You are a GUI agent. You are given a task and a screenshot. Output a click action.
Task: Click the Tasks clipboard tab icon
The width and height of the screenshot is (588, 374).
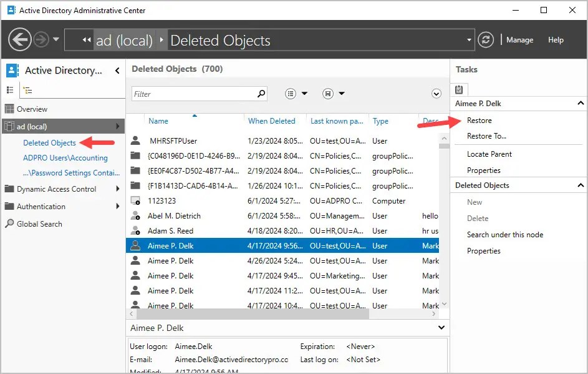point(459,89)
